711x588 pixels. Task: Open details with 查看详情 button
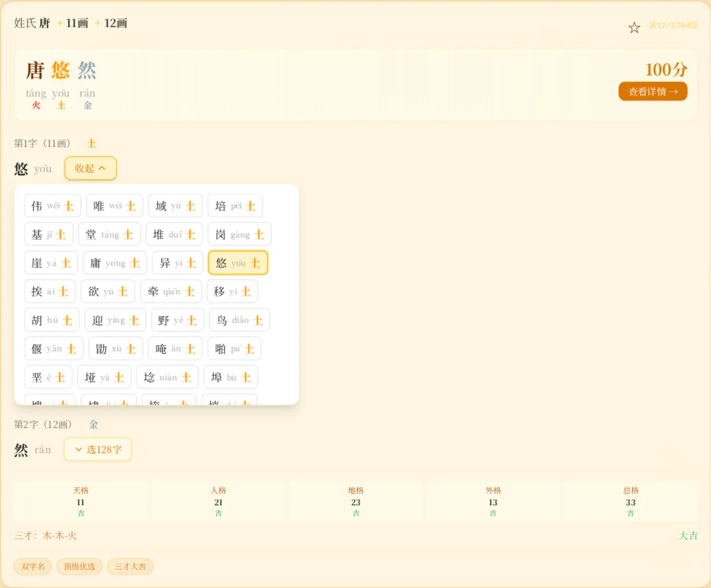click(x=653, y=91)
